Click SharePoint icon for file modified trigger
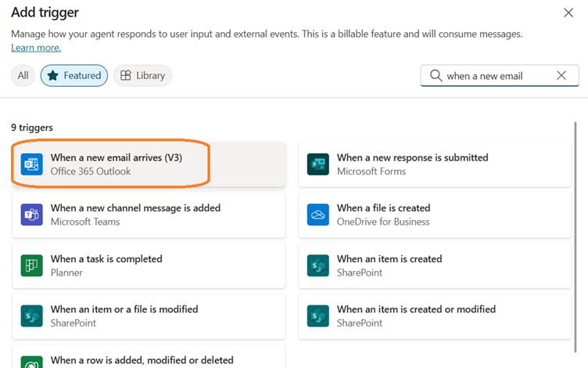Viewport: 588px width, 368px height. 32,316
